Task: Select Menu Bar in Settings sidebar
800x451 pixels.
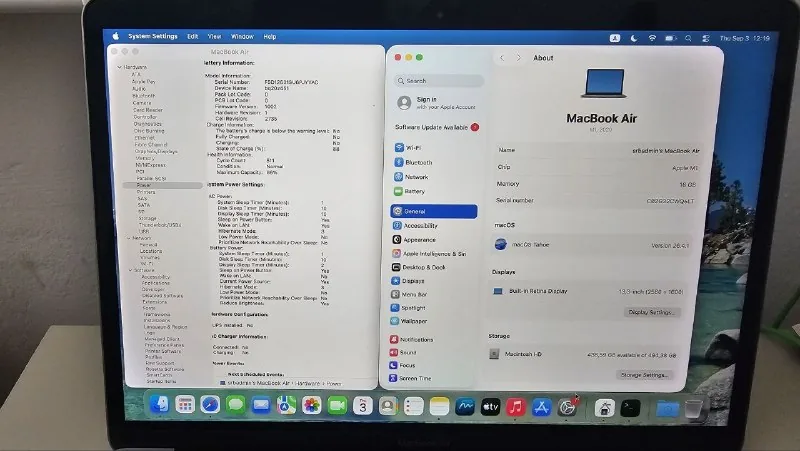Action: pos(434,294)
